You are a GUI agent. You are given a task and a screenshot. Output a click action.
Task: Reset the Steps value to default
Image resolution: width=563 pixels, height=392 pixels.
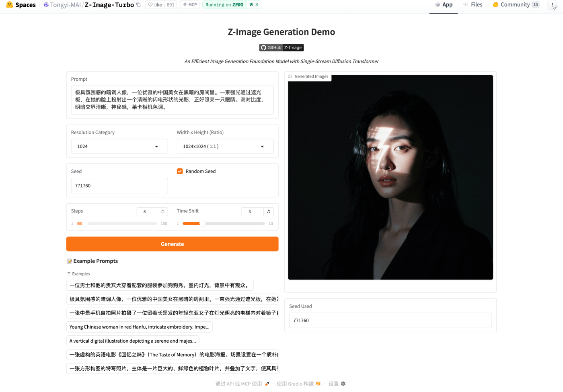pyautogui.click(x=163, y=212)
